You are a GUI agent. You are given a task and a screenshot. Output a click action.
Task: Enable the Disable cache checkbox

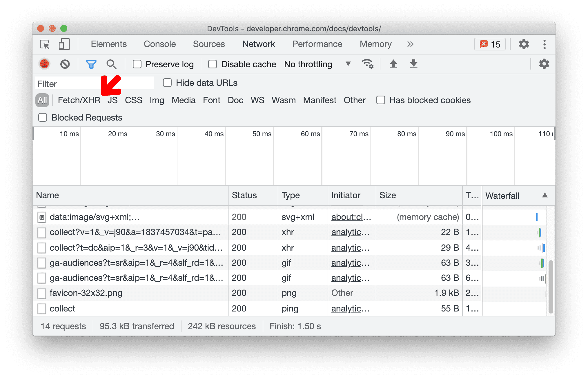[212, 64]
